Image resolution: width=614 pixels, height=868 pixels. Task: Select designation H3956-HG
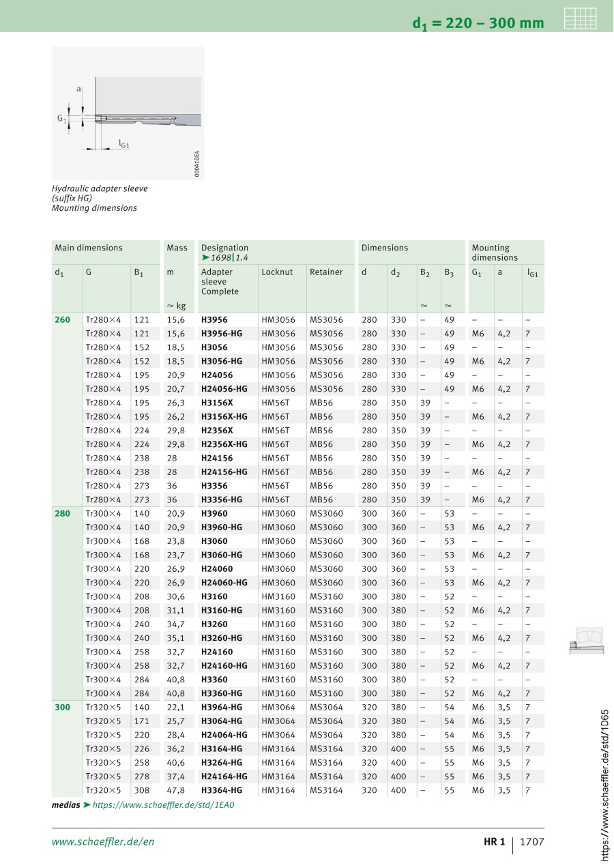(222, 334)
